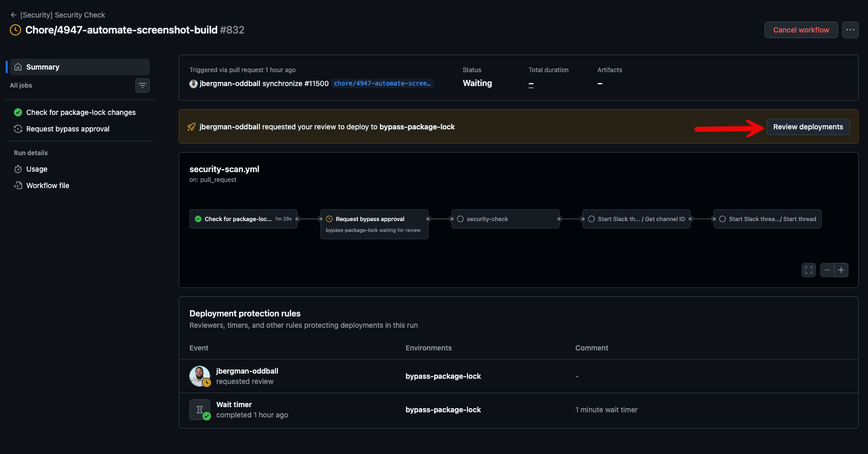
Task: Click the fullscreen graph icon
Action: click(x=808, y=270)
